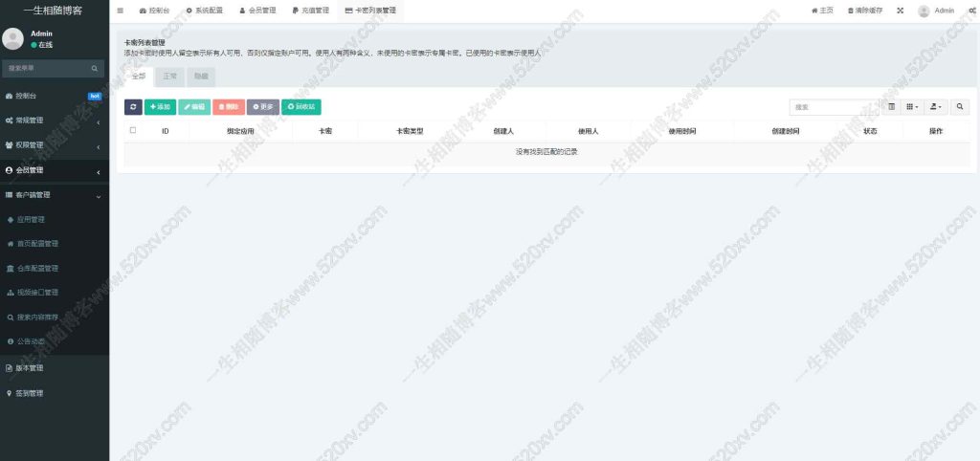The image size is (980, 461).
Task: Click the 绑定应用 column header
Action: [240, 131]
